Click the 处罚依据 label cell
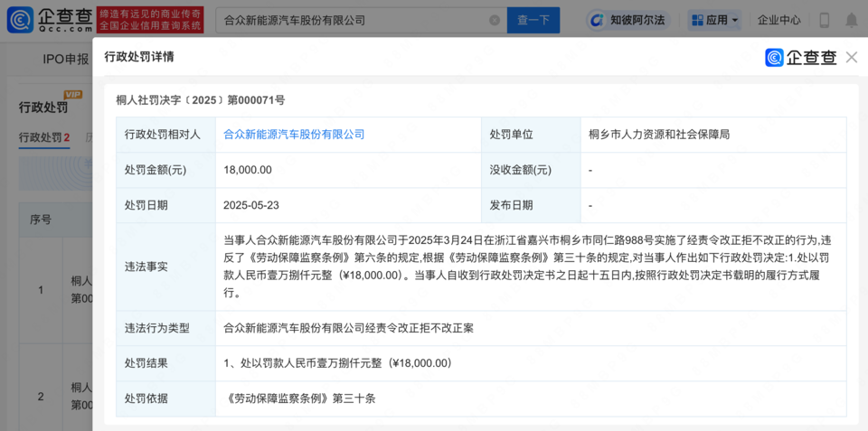The image size is (868, 431). [166, 398]
